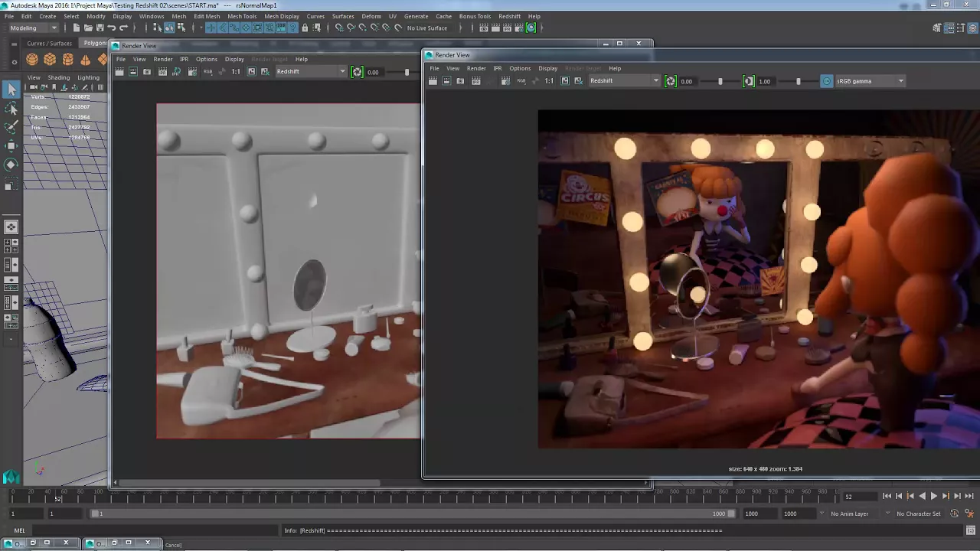Image resolution: width=980 pixels, height=551 pixels.
Task: Click the gamma value field showing 1.00
Action: tap(765, 81)
